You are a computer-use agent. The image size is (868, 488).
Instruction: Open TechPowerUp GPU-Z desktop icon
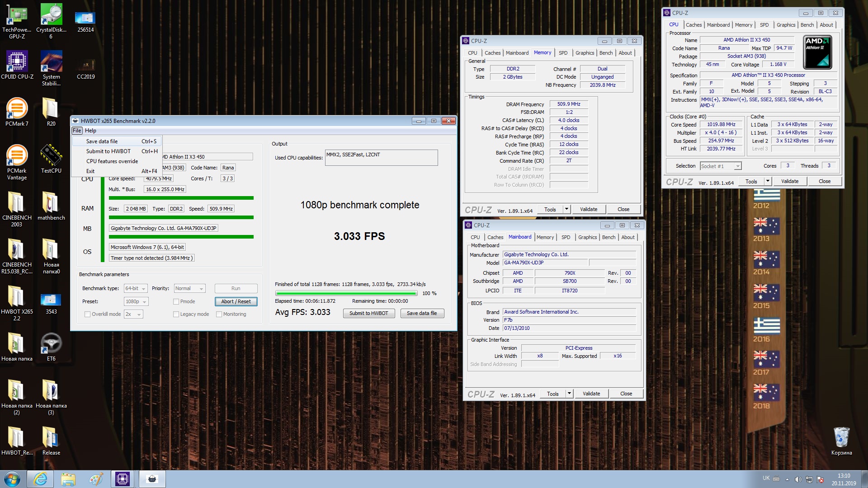click(x=17, y=21)
